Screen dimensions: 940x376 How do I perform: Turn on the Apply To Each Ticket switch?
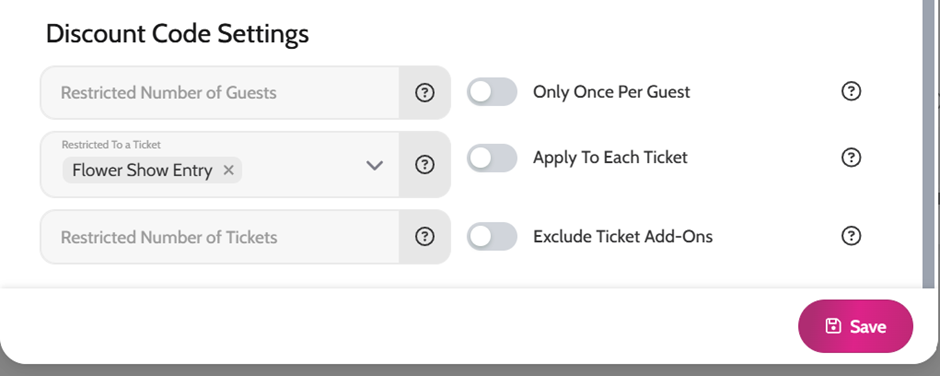[x=492, y=158]
